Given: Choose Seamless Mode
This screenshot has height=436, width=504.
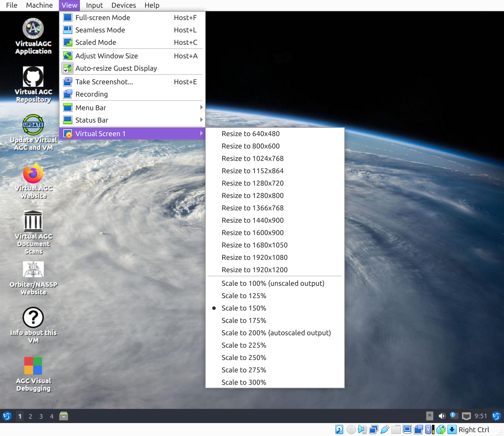Looking at the screenshot, I should 132,30.
